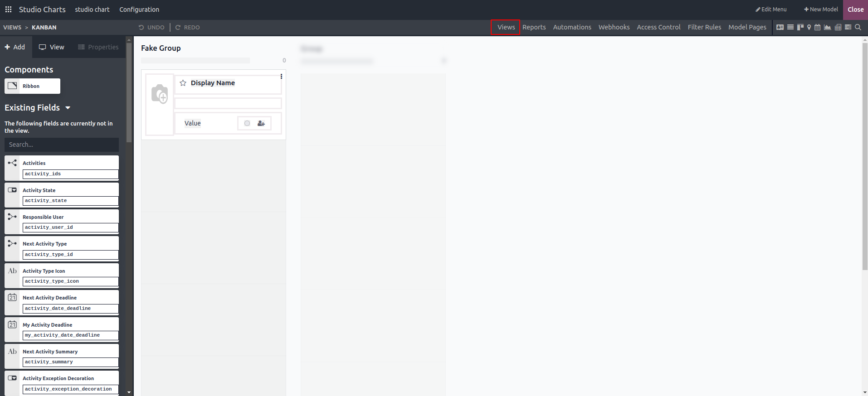Open the apps grid home menu
This screenshot has height=396, width=868.
pos(8,10)
